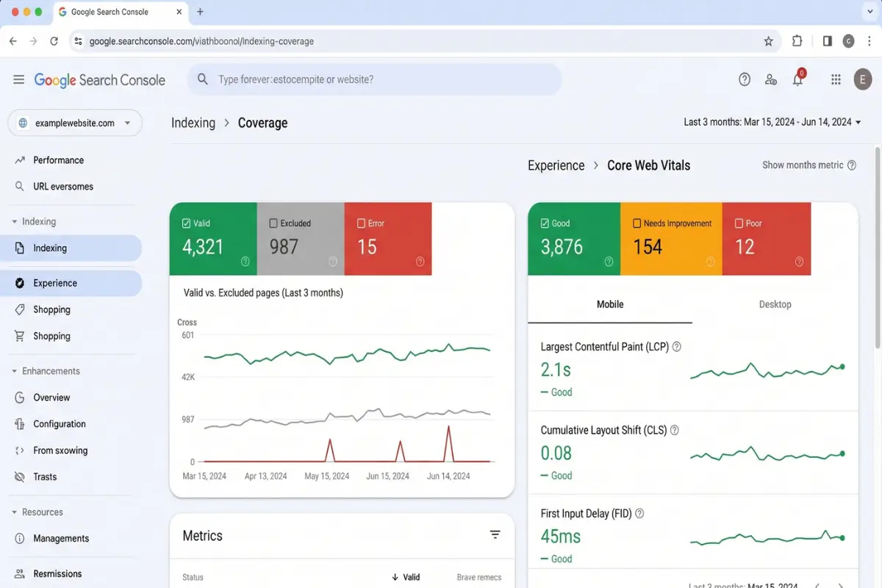This screenshot has height=588, width=882.
Task: Bookmark this page with the star icon
Action: pyautogui.click(x=769, y=41)
